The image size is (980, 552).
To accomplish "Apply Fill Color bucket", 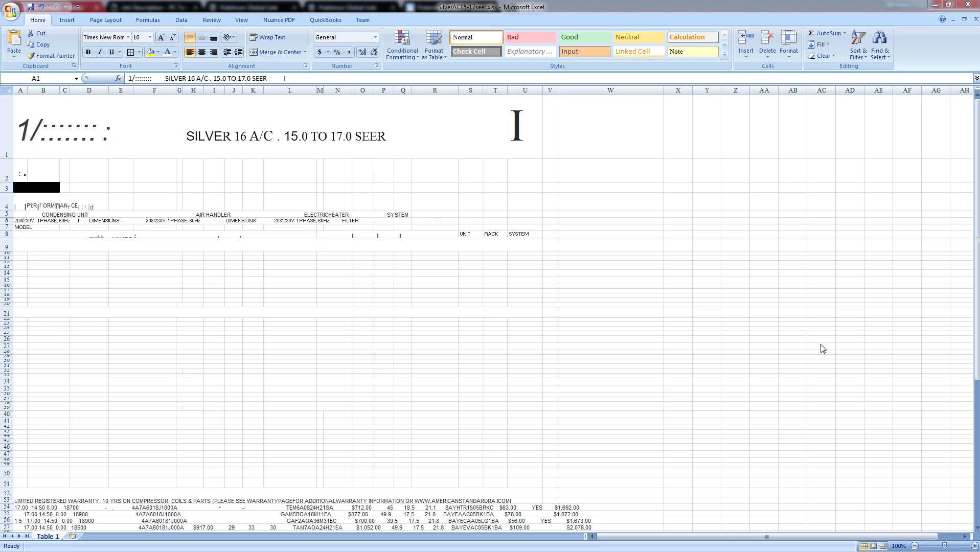I will click(150, 52).
